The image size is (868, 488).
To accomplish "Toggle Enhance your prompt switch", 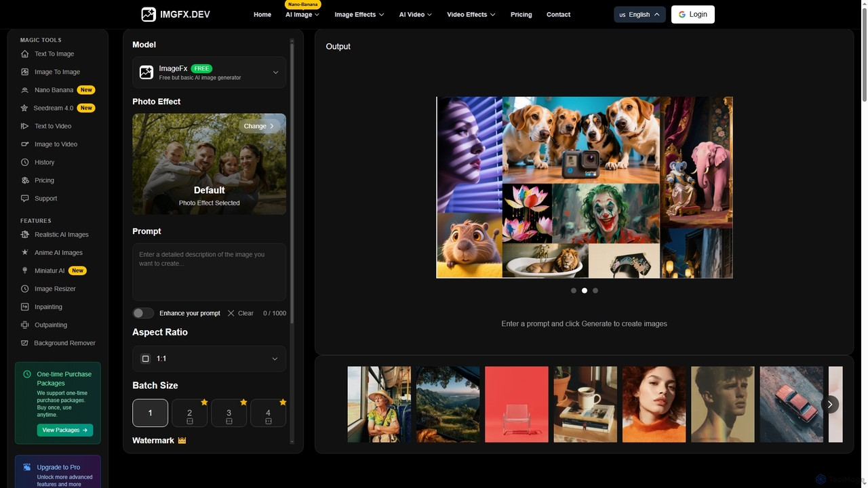I will [143, 313].
